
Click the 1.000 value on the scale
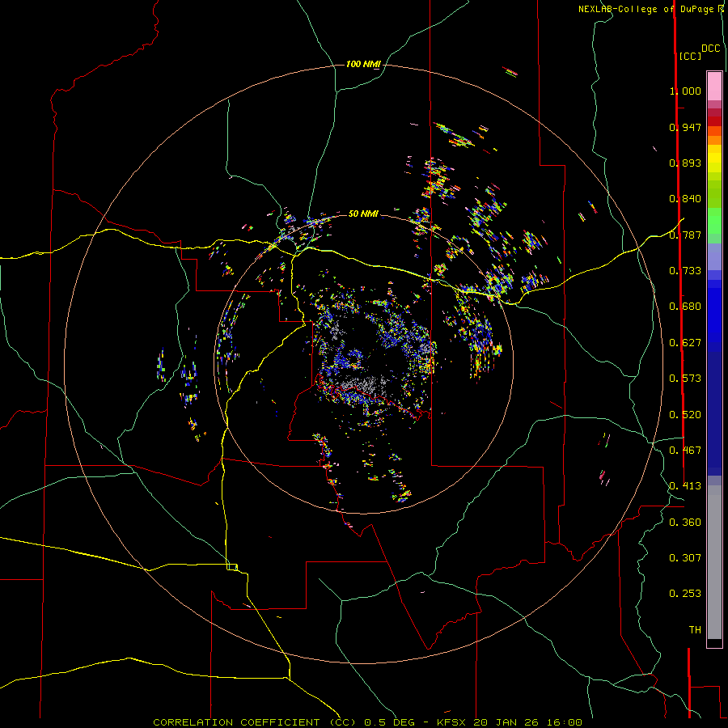click(x=685, y=91)
